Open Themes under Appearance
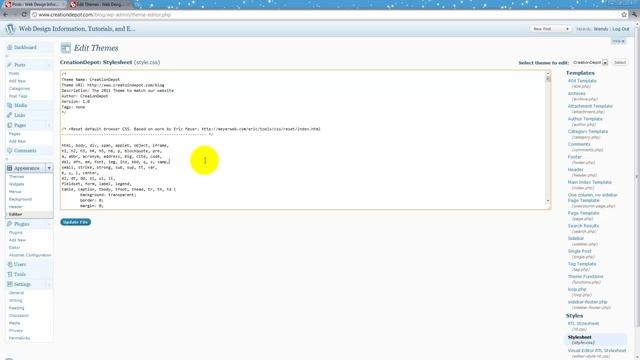Screen dimensions: 640x360 coord(16,177)
